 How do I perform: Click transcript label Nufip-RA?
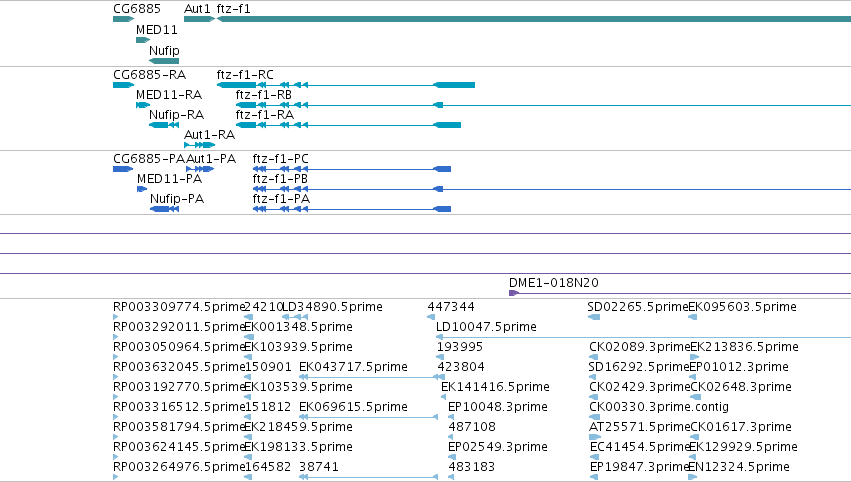coord(176,115)
